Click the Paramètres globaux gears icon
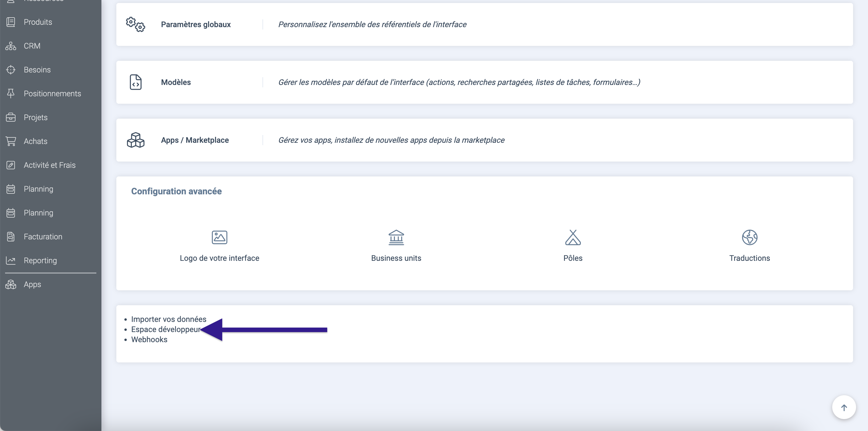Viewport: 868px width, 431px height. (135, 24)
